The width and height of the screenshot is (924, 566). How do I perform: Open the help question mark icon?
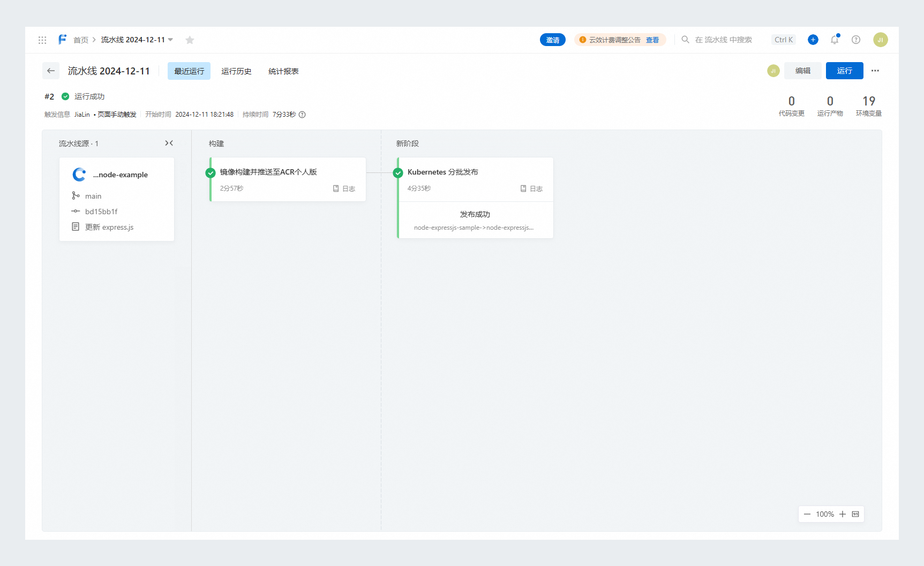point(856,40)
